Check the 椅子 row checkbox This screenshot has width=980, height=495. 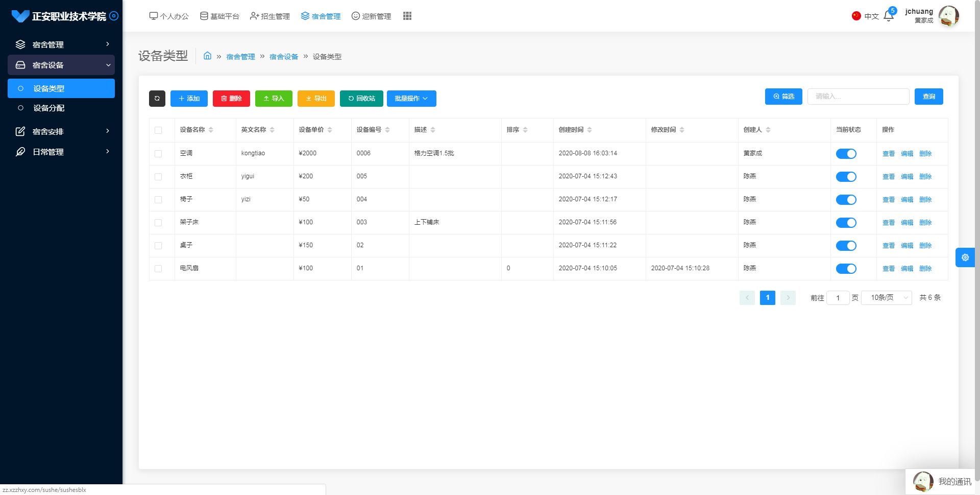(158, 200)
